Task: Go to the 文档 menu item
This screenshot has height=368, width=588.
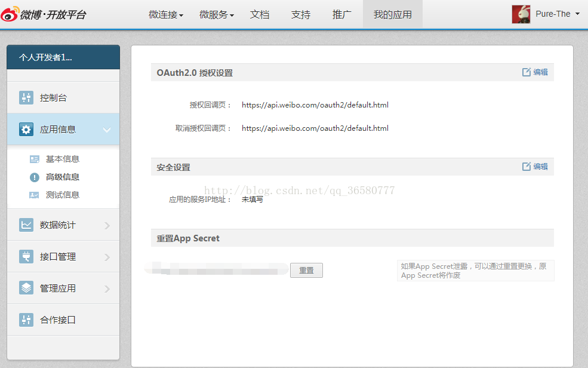Action: pyautogui.click(x=260, y=14)
